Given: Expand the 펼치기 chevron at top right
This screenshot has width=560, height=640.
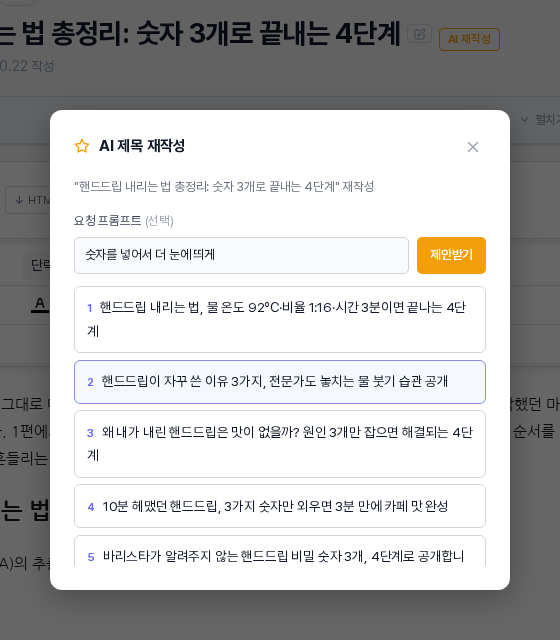Looking at the screenshot, I should [x=524, y=120].
